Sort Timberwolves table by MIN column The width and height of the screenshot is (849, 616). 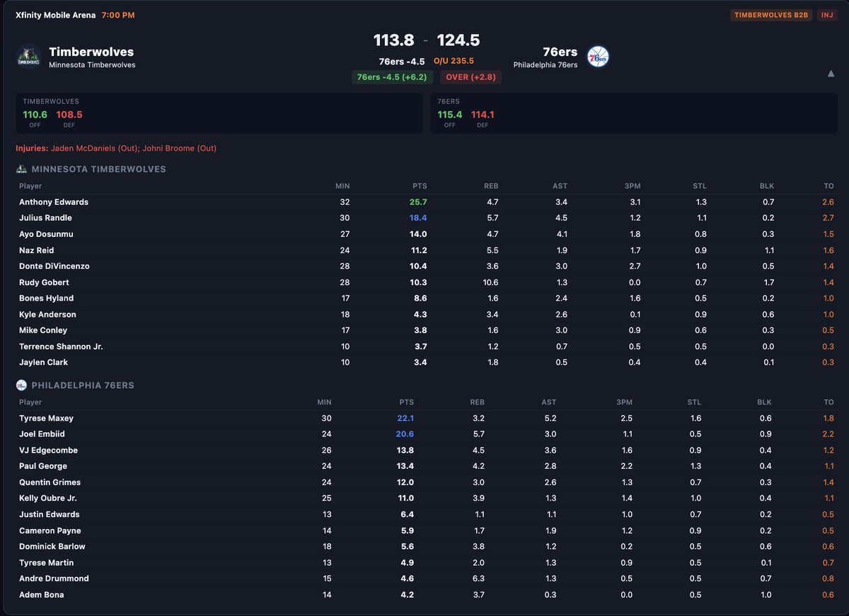342,186
